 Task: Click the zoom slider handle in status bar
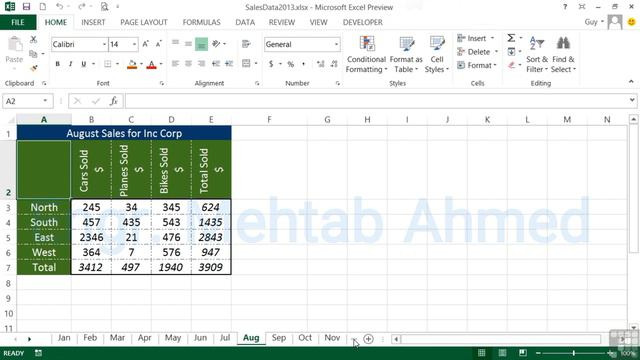tap(573, 353)
